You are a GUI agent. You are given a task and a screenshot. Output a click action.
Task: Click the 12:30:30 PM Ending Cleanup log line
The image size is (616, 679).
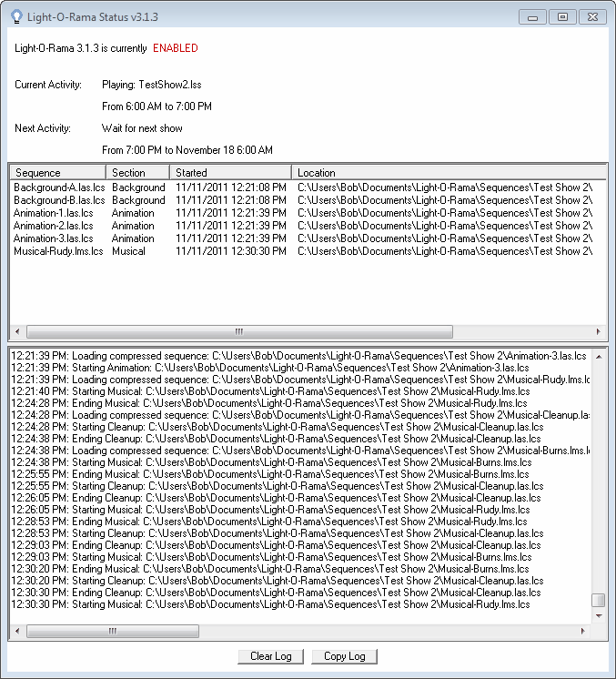click(277, 593)
